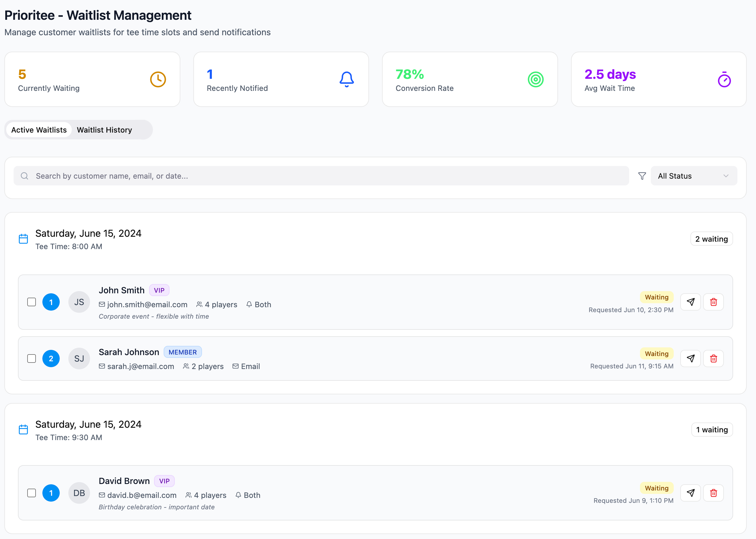Click John Smith's Waiting status badge
The image size is (756, 539).
point(657,297)
